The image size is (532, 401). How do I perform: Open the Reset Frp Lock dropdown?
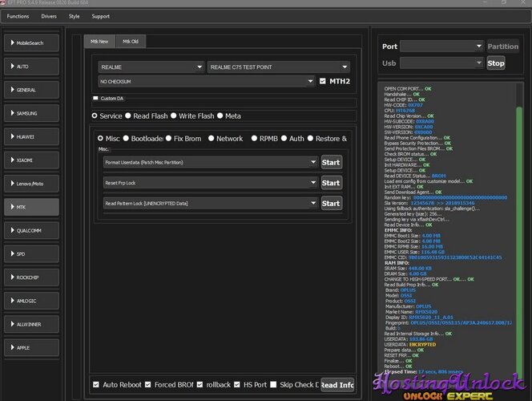(211, 183)
